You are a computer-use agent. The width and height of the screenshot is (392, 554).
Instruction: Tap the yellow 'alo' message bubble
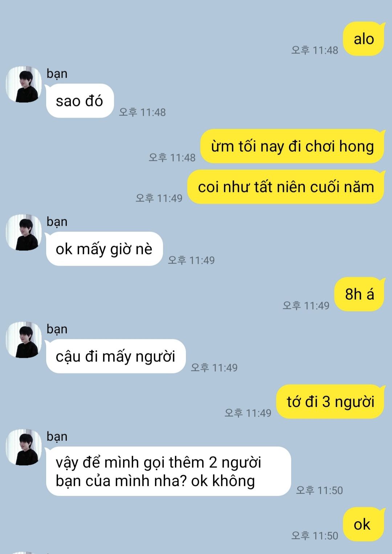point(364,39)
